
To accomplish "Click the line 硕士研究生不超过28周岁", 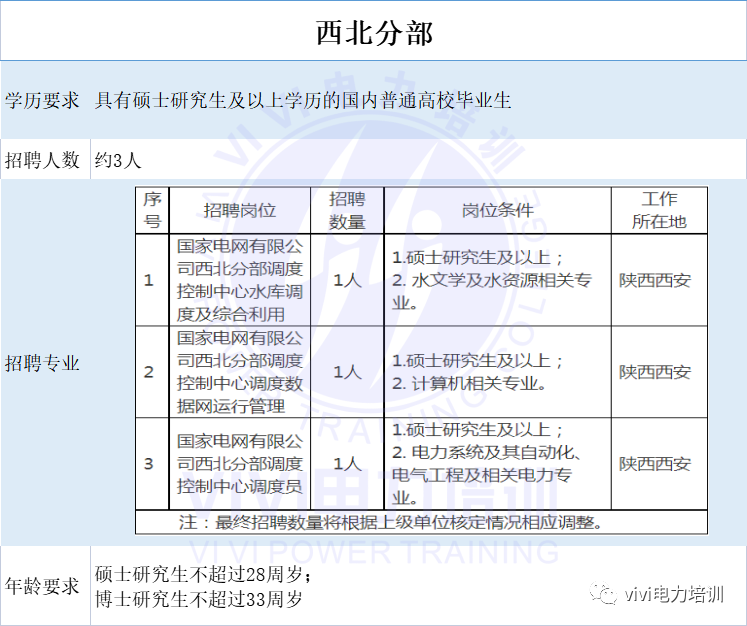I will click(203, 575).
